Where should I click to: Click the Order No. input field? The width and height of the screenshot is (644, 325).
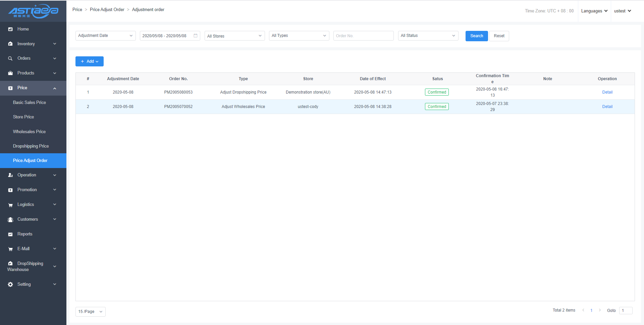[363, 36]
